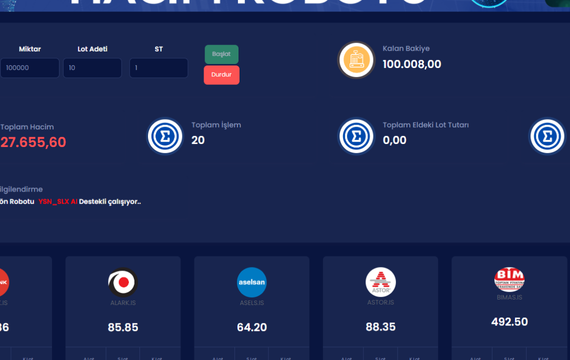Focus the ST input field
570x360 pixels.
[x=158, y=68]
